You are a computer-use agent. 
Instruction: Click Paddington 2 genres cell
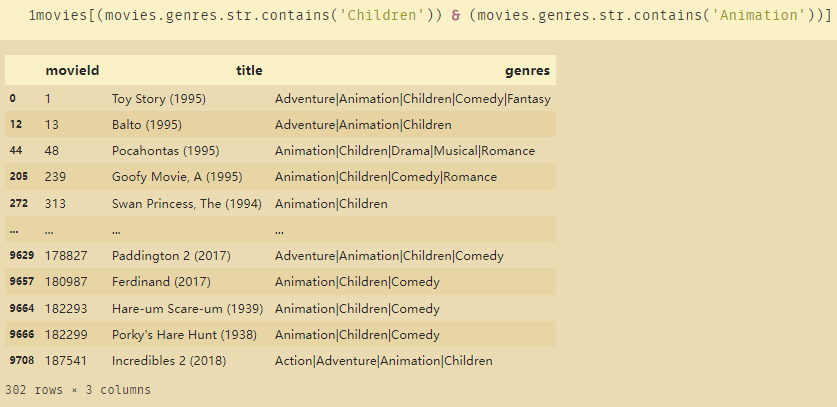pyautogui.click(x=389, y=256)
